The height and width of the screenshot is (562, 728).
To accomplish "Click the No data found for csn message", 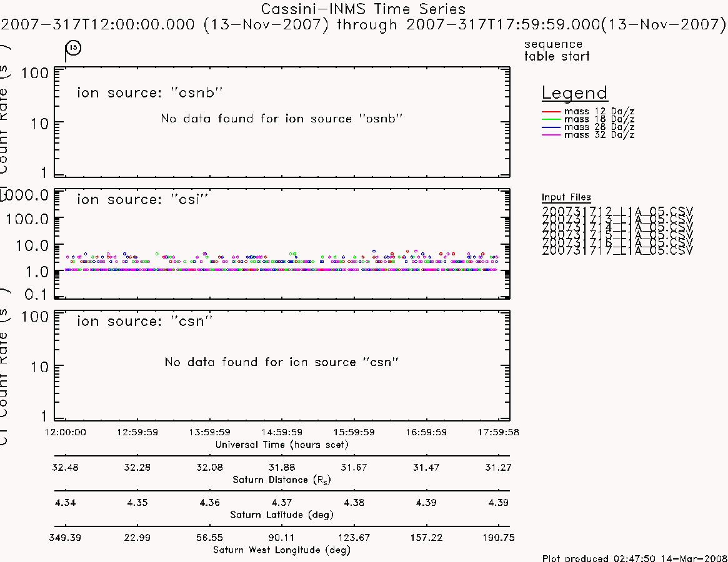I will point(281,362).
